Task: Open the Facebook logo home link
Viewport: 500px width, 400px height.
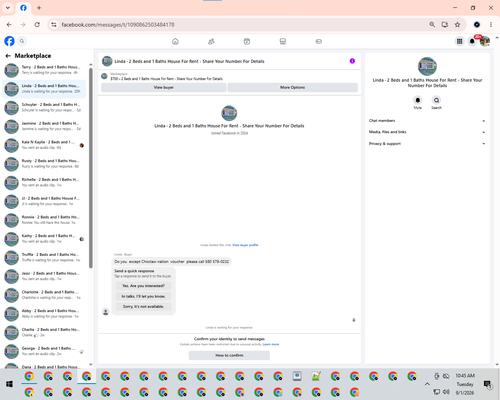Action: [9, 41]
